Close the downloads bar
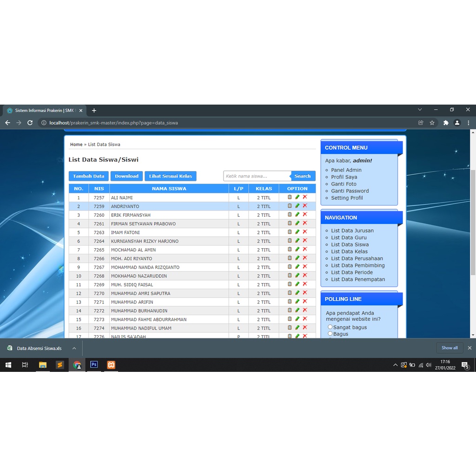The width and height of the screenshot is (476, 476). (x=469, y=348)
